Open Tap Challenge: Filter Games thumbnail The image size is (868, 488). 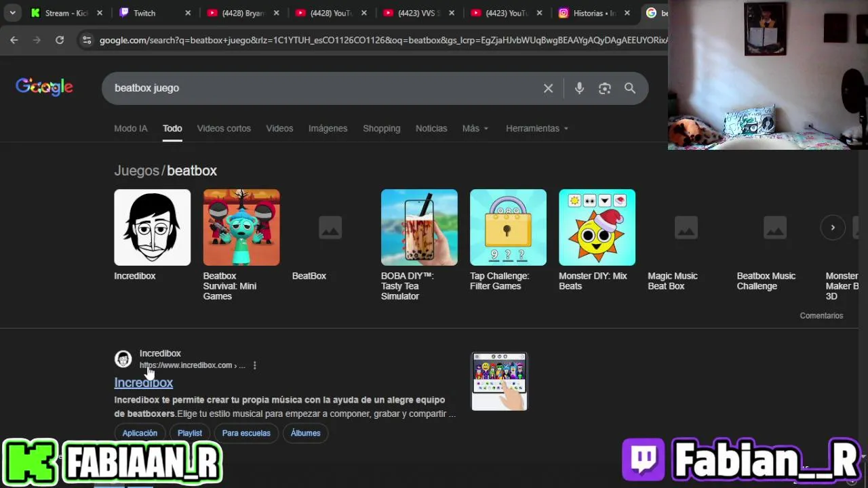[x=508, y=227]
